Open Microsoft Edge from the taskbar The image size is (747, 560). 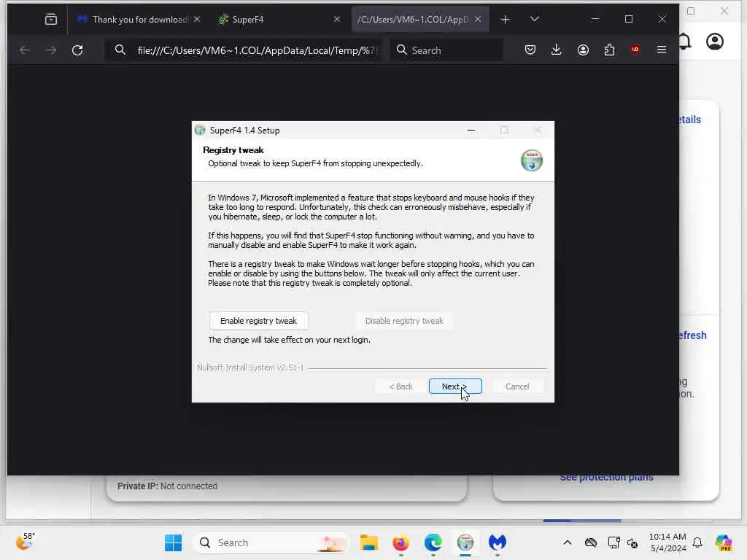tap(433, 542)
